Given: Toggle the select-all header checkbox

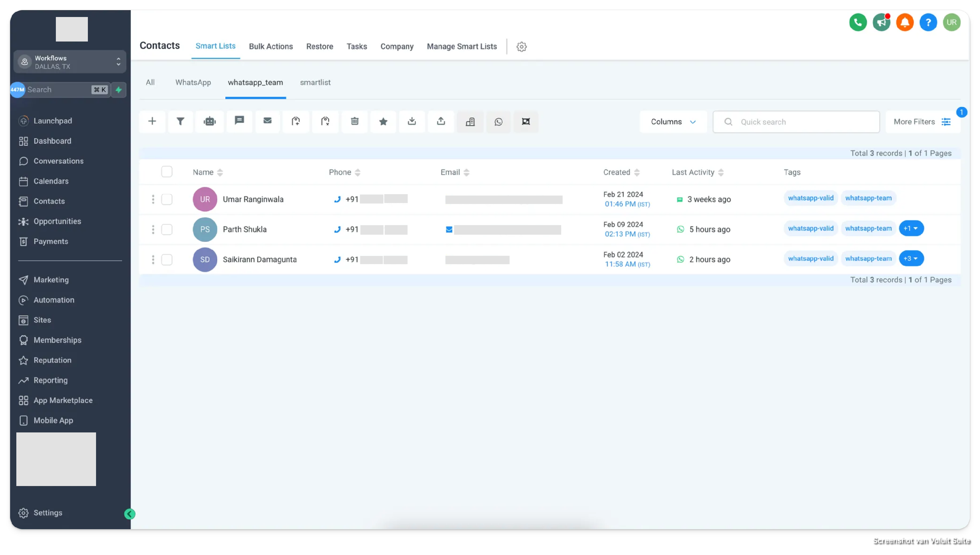Looking at the screenshot, I should (x=167, y=172).
